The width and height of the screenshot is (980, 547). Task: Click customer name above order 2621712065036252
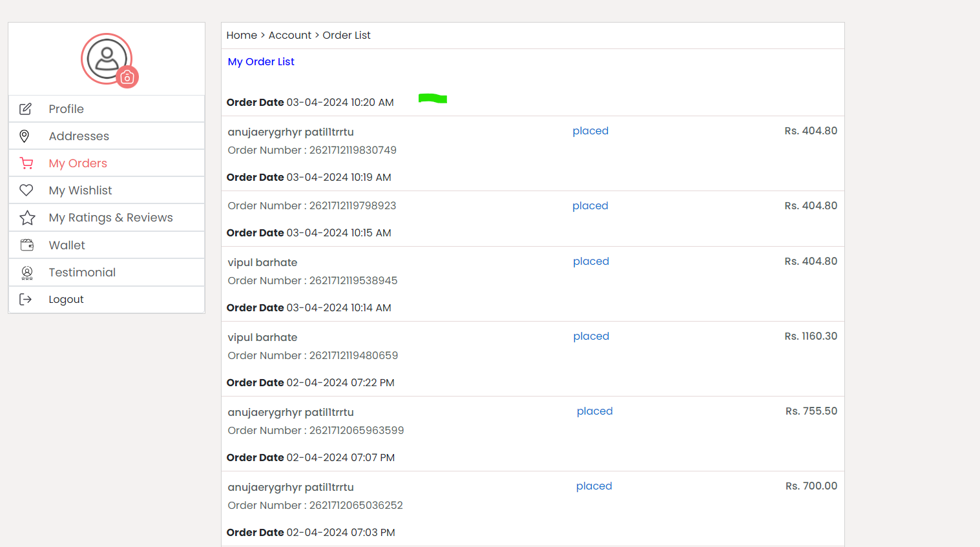(291, 488)
